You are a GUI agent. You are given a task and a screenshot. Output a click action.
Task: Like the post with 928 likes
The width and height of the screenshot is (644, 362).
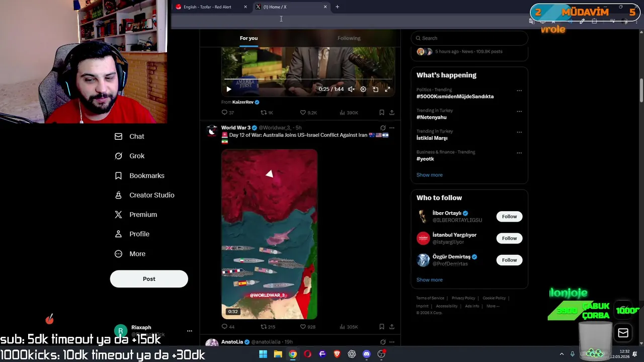(307, 327)
